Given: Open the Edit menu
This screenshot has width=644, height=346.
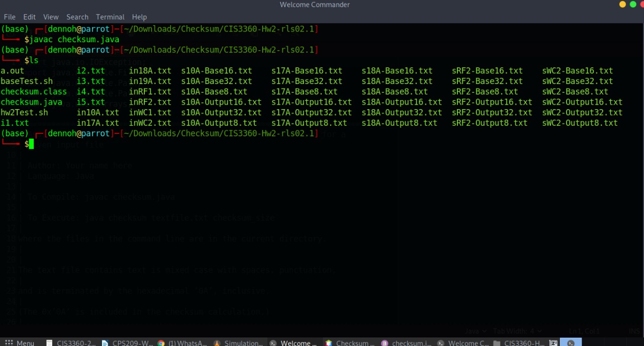Looking at the screenshot, I should (29, 17).
